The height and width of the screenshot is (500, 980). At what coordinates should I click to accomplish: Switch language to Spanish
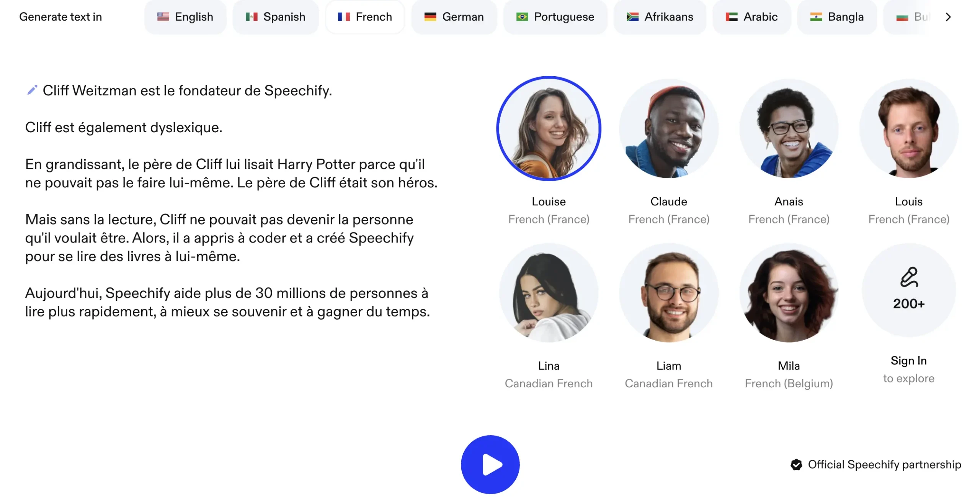[276, 17]
